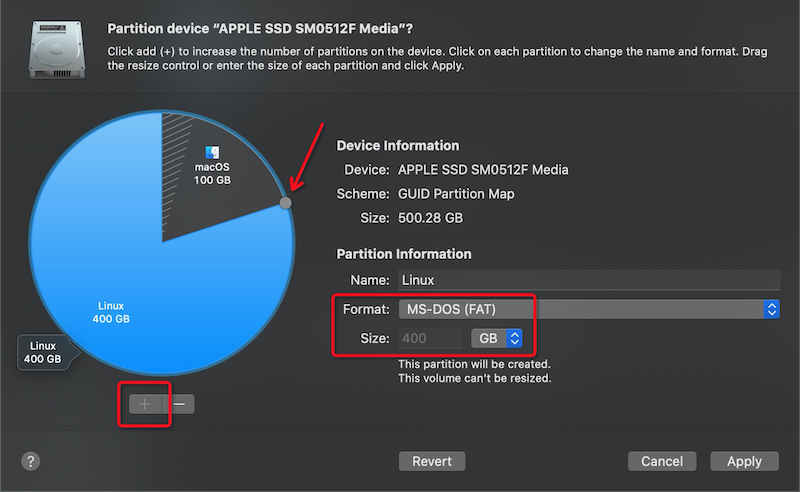Click the Device name APPLE SSD SM0512F Media
This screenshot has height=492, width=800.
point(483,170)
